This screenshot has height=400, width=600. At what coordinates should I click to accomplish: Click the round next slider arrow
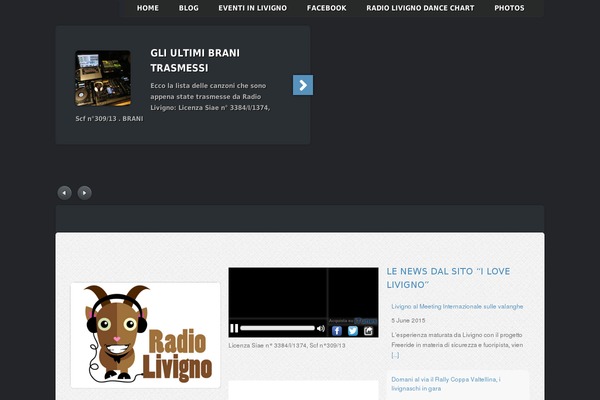click(x=85, y=193)
